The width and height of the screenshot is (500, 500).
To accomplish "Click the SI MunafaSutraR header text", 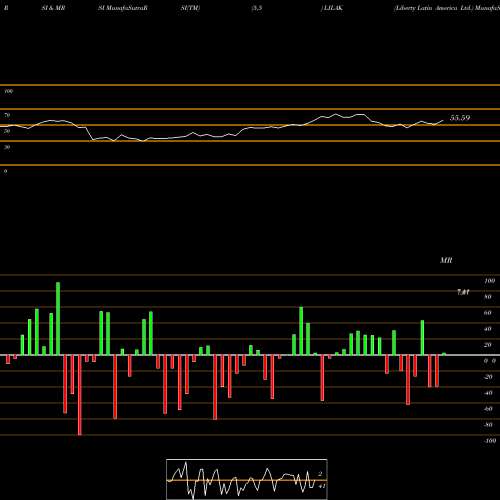I will (123, 8).
